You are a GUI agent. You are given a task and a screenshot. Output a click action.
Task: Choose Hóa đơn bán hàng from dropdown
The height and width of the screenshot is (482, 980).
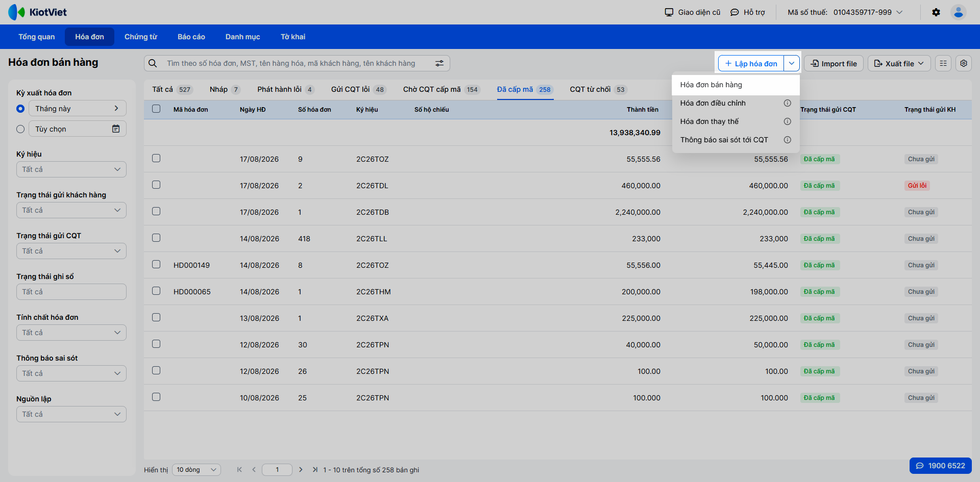coord(736,85)
